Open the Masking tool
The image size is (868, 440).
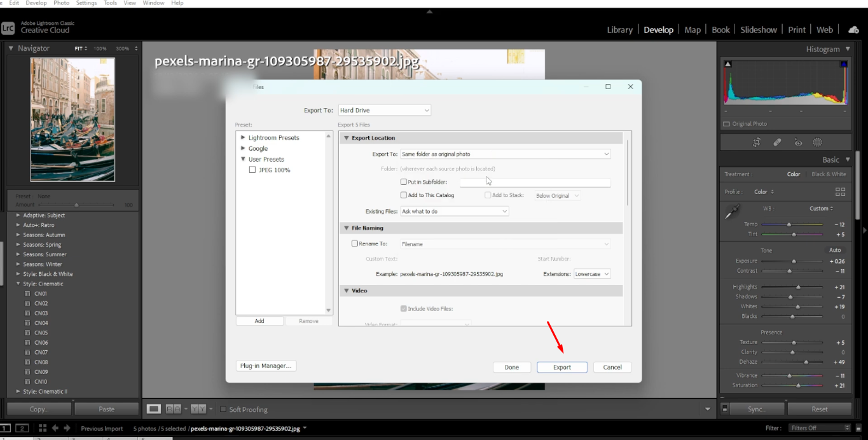tap(818, 142)
